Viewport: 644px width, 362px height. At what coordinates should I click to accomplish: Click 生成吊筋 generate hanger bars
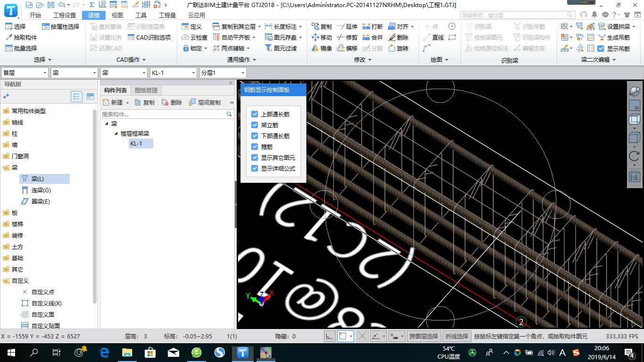(x=614, y=38)
